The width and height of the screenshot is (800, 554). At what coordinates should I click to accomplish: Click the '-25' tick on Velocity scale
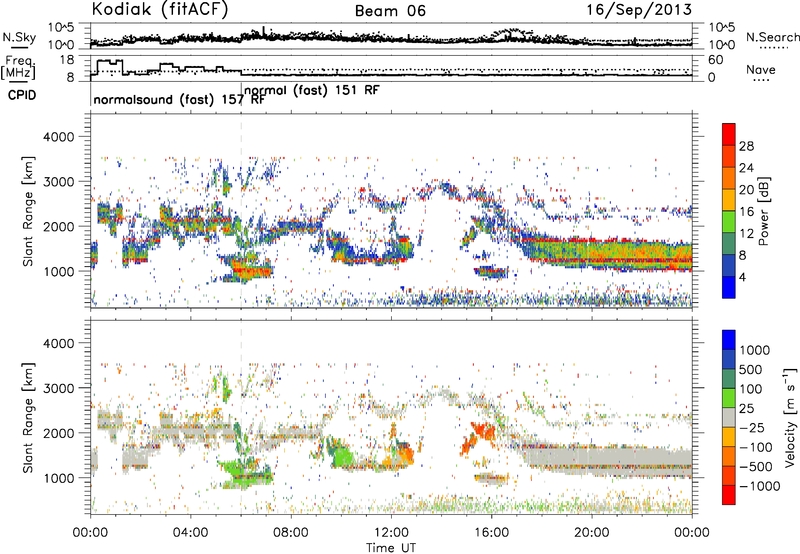click(752, 427)
